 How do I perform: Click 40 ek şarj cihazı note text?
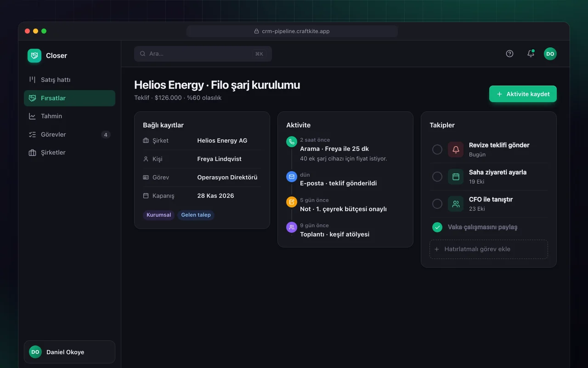344,159
